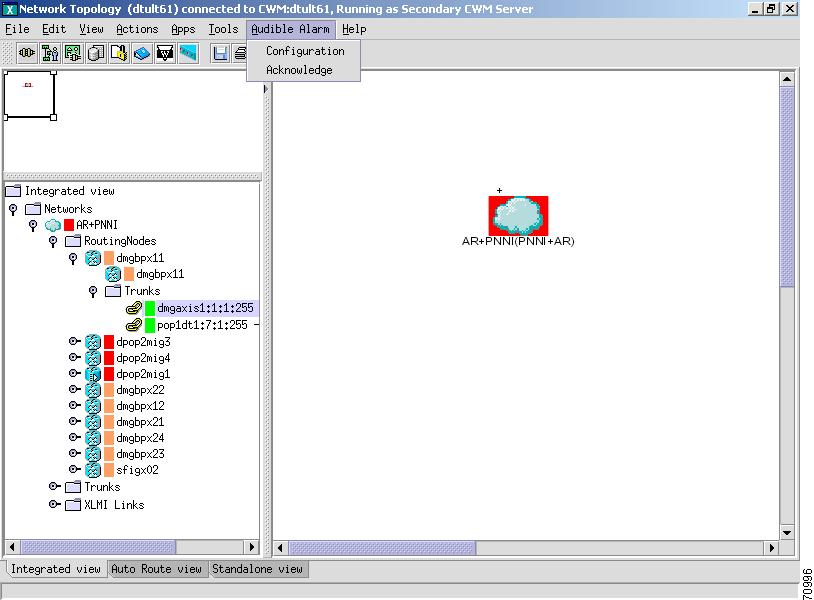Image resolution: width=814 pixels, height=600 pixels.
Task: Open the Actions menu
Action: coord(137,29)
